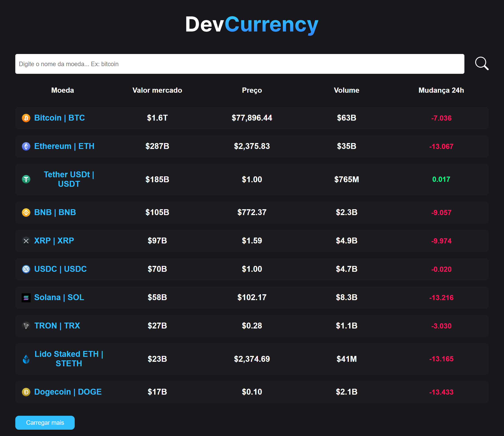Open the Bitcoin | BTC link

[59, 118]
